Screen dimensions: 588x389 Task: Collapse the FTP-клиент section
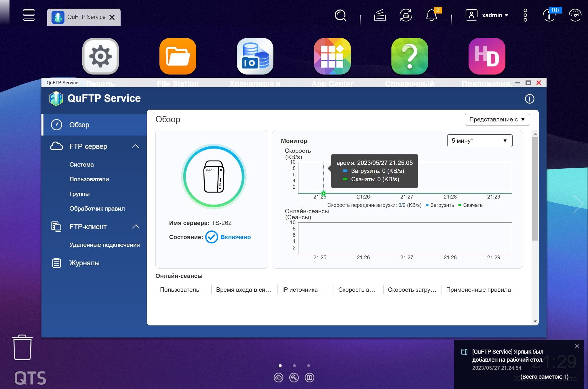pos(136,227)
